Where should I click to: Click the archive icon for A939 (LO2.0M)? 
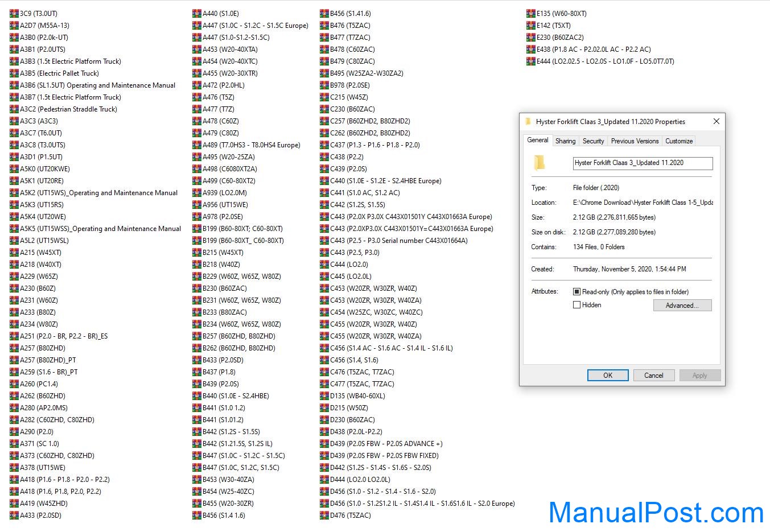(x=197, y=192)
